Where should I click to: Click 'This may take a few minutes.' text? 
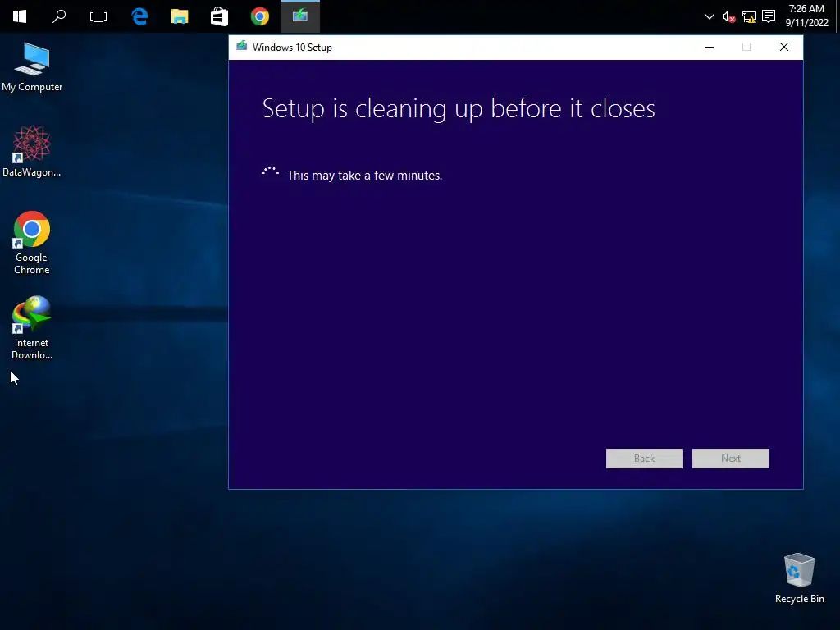(x=365, y=176)
